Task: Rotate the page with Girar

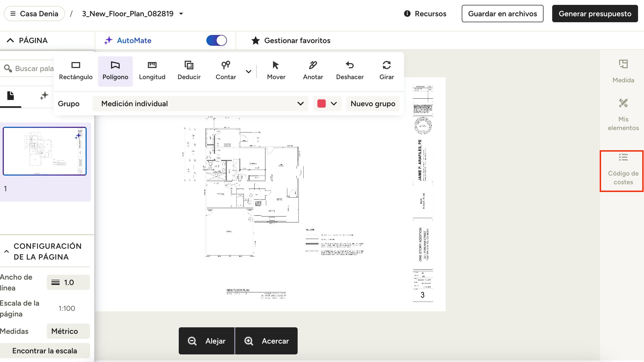Action: click(387, 71)
